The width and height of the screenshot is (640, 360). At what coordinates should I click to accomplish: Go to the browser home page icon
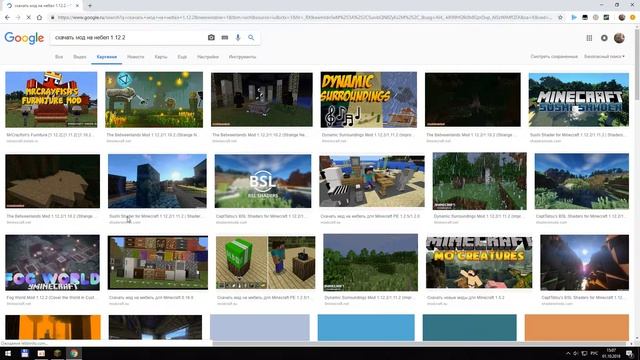pyautogui.click(x=39, y=18)
